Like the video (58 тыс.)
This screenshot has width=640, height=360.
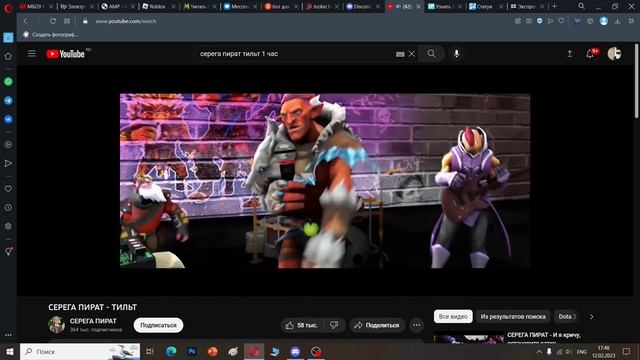[x=302, y=325]
